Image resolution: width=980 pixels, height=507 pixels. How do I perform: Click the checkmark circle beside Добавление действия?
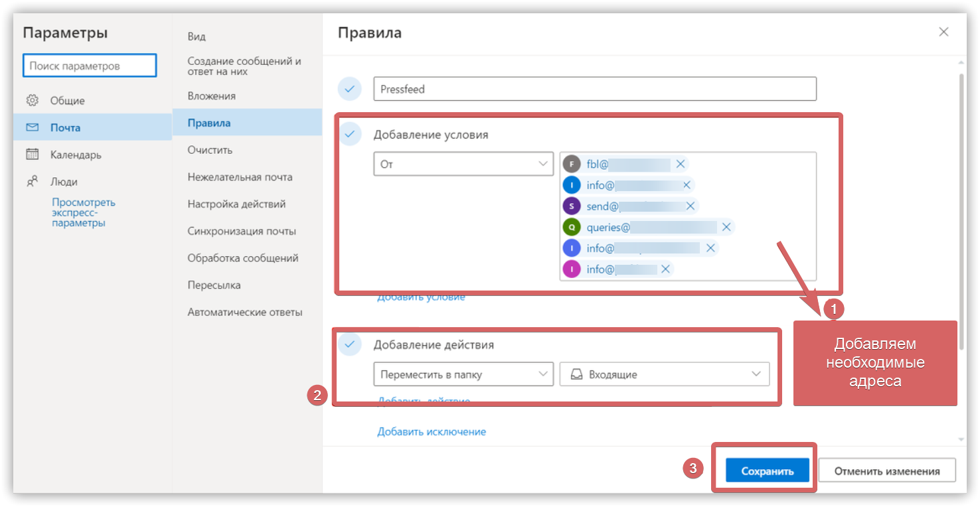(x=350, y=344)
